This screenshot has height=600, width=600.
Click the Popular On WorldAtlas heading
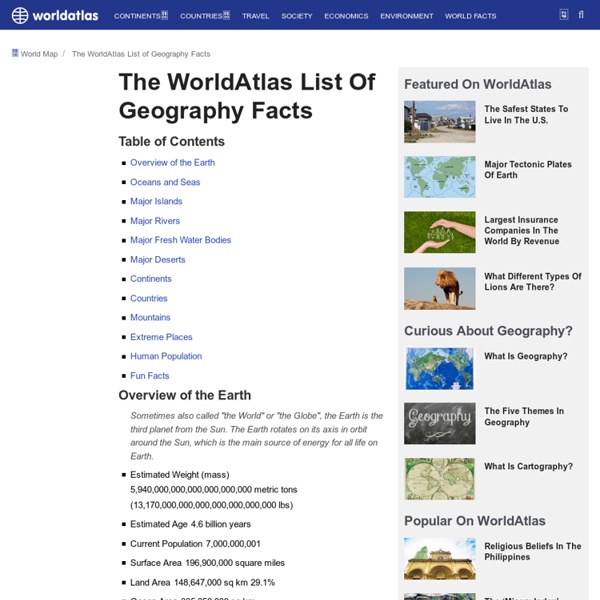tap(475, 521)
